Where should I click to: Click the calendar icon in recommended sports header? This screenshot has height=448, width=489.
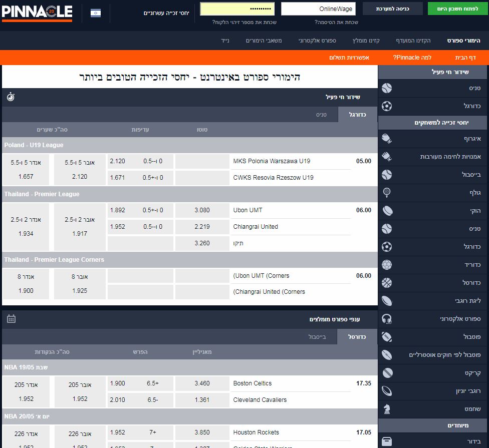coord(11,319)
